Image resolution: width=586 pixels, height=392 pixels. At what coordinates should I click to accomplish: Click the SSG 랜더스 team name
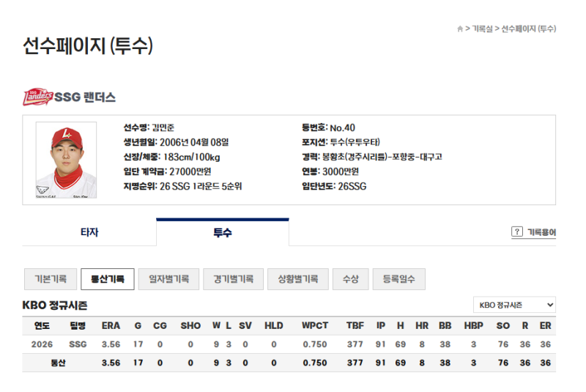(x=85, y=97)
